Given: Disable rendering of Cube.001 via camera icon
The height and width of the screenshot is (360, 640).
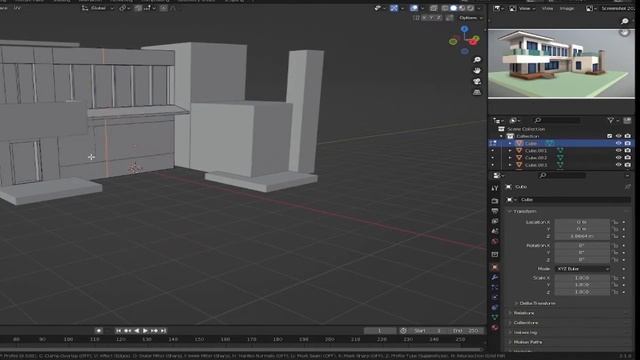Looking at the screenshot, I should pos(628,151).
